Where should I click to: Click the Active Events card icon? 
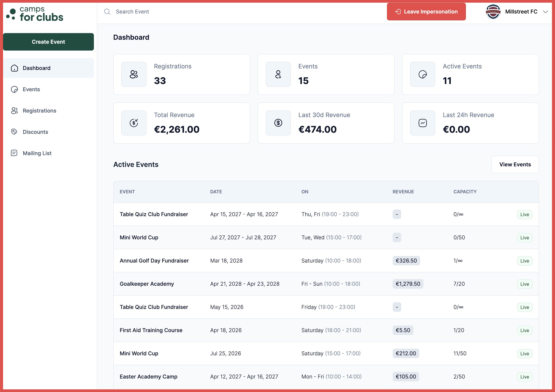click(x=422, y=74)
